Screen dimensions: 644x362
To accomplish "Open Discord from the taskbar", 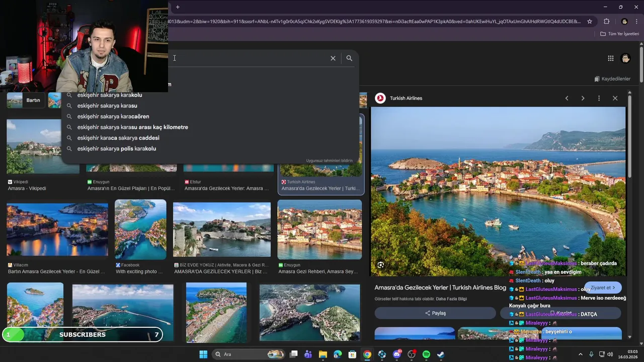I will click(x=397, y=354).
